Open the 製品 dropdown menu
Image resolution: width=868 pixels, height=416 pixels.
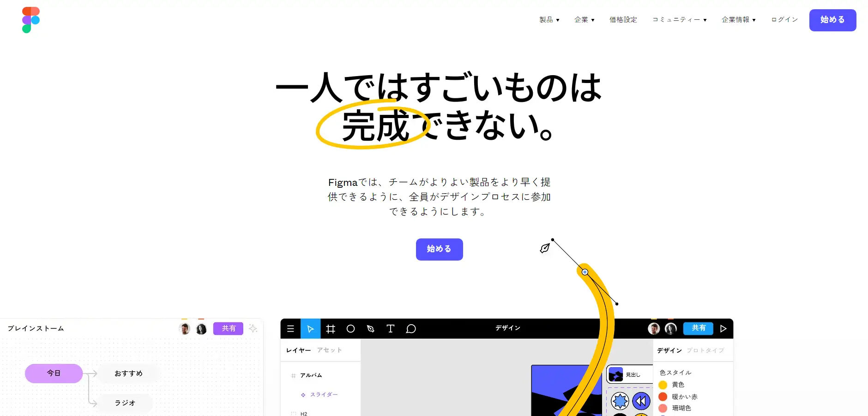pyautogui.click(x=549, y=20)
